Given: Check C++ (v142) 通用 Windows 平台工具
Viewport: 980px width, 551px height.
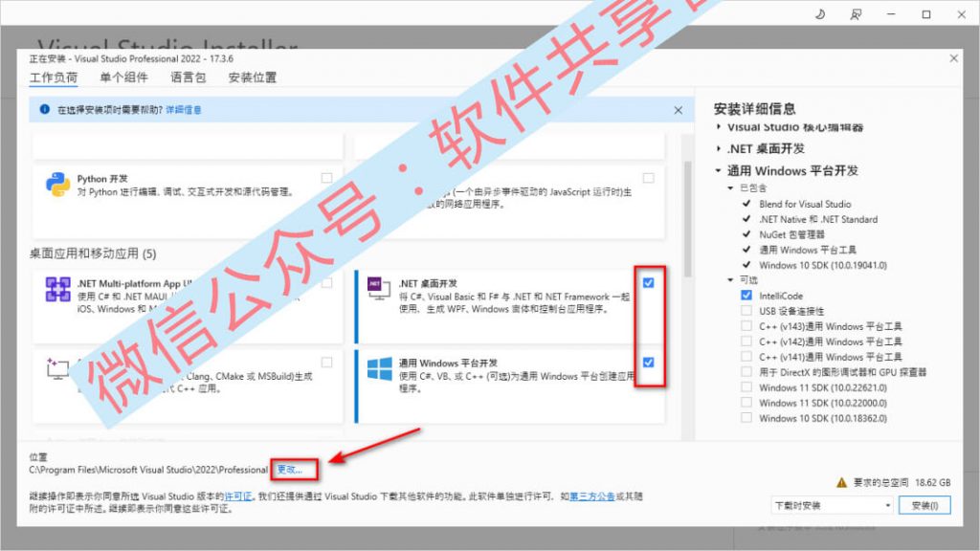Looking at the screenshot, I should (746, 342).
